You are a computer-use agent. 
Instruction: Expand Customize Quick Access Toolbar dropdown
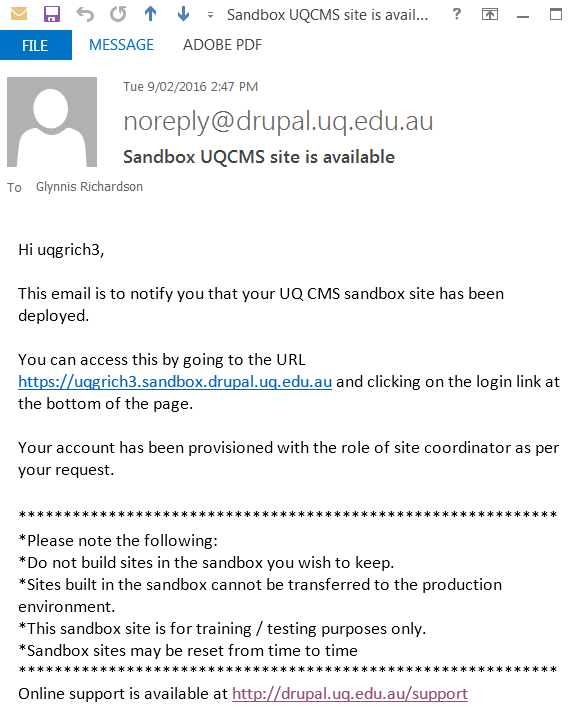tap(210, 16)
